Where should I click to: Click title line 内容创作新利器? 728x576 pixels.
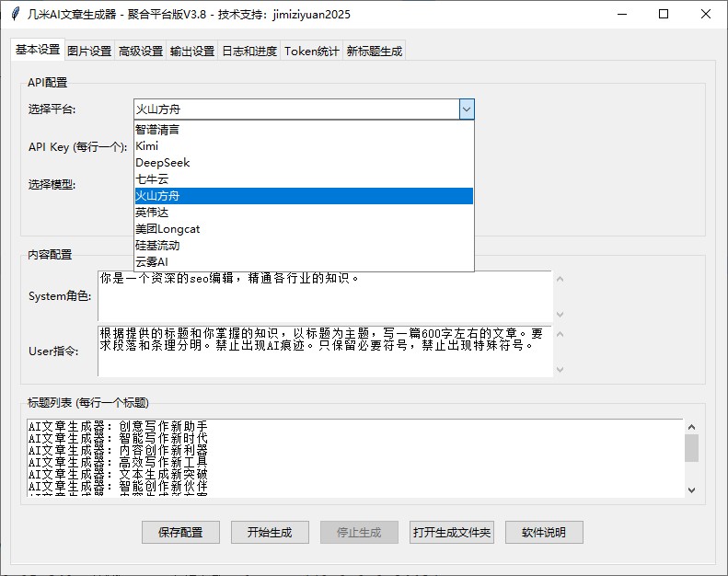118,450
